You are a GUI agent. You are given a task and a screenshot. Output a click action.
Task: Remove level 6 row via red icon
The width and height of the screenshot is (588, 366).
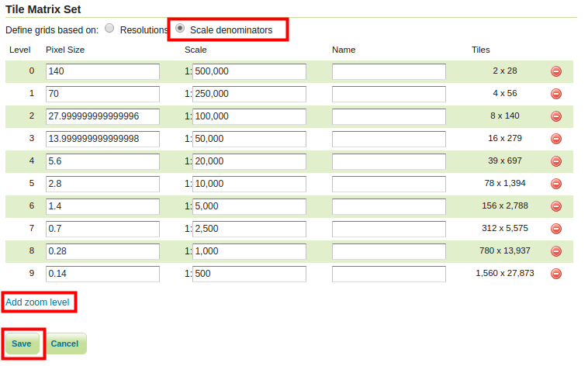tap(556, 206)
